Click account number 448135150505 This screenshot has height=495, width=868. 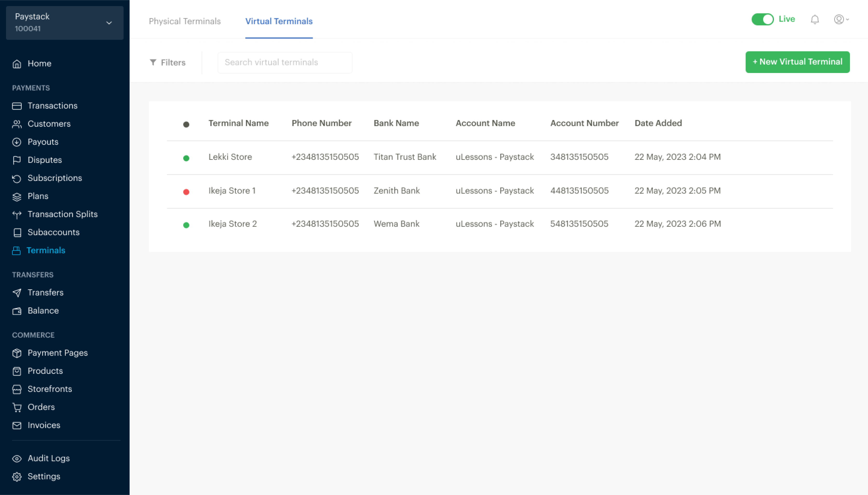[x=579, y=190]
